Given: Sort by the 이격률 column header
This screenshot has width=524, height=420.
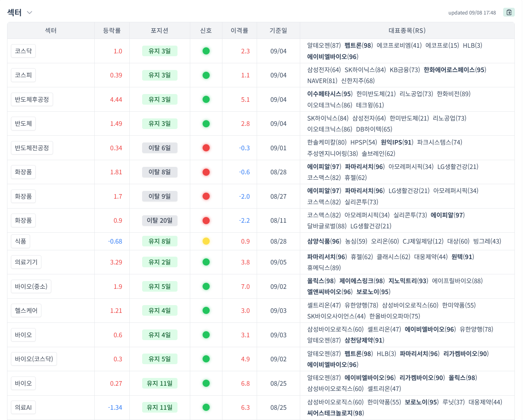Looking at the screenshot, I should 239,31.
